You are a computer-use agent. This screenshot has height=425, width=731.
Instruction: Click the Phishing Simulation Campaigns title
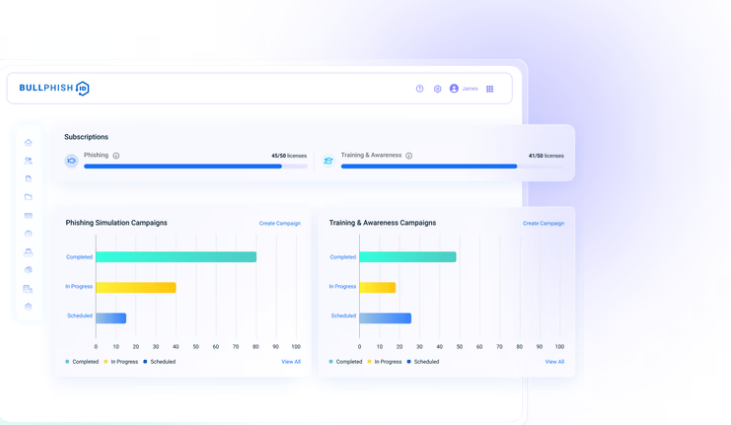coord(116,223)
